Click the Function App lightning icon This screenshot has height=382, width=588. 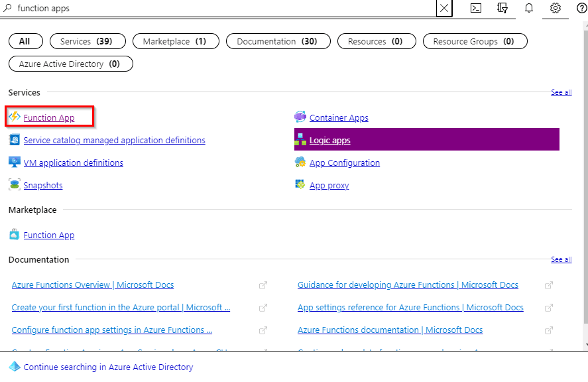click(x=15, y=117)
